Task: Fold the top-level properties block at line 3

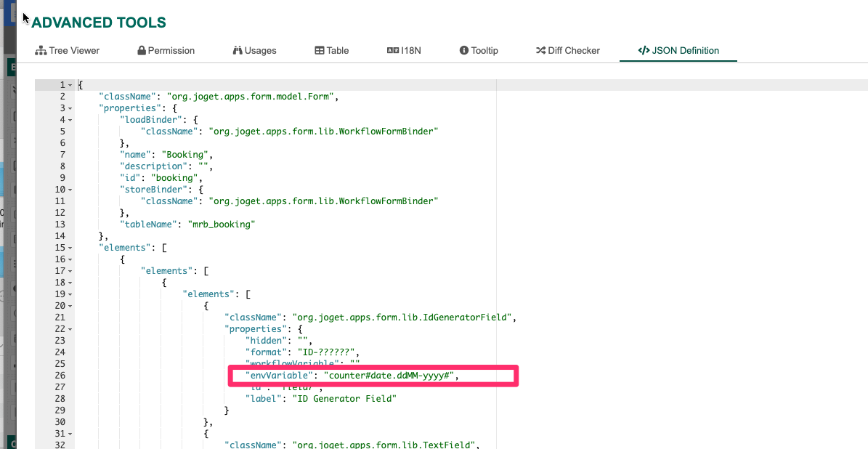Action: pyautogui.click(x=70, y=108)
